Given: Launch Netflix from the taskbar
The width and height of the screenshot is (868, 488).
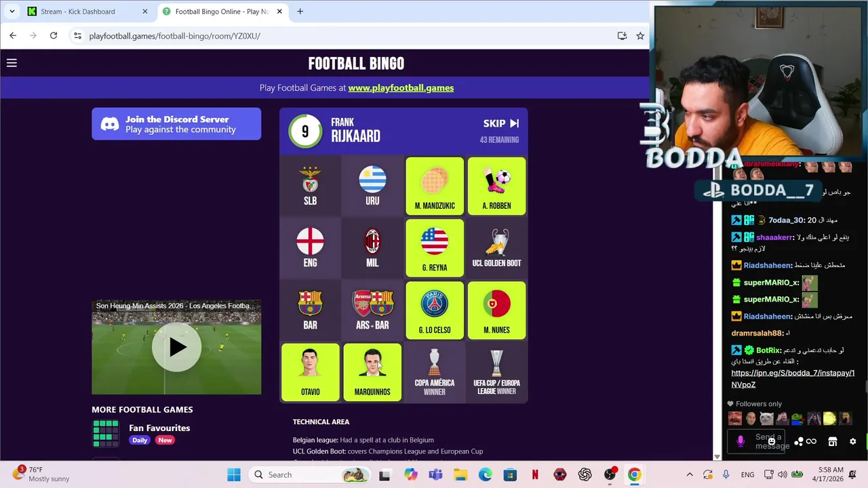Looking at the screenshot, I should pyautogui.click(x=535, y=474).
